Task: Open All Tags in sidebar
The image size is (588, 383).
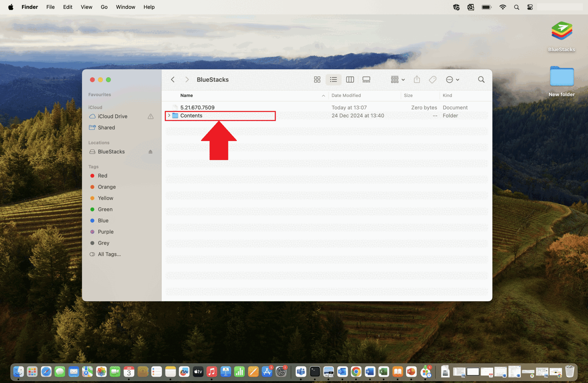Action: [x=109, y=254]
